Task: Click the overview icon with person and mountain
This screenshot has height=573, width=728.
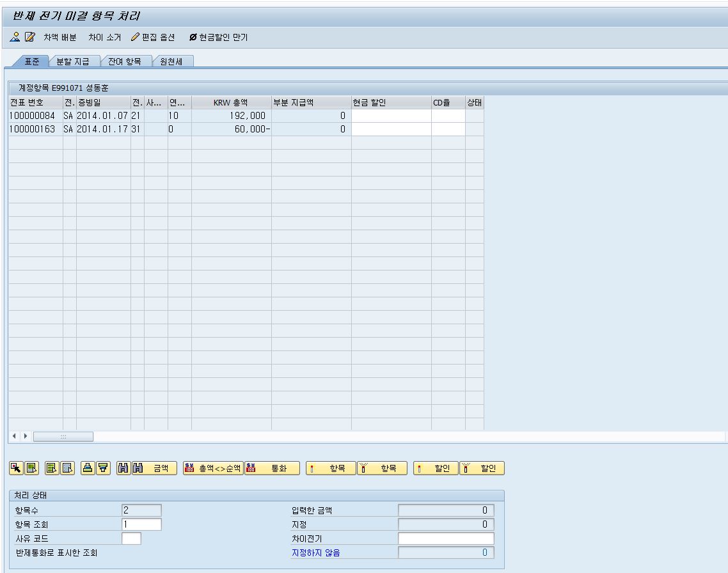Action: (x=15, y=38)
